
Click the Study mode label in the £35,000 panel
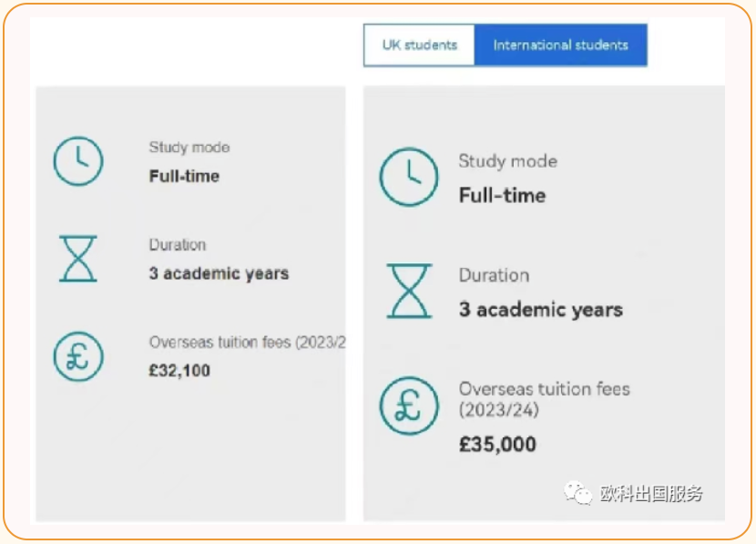click(507, 161)
